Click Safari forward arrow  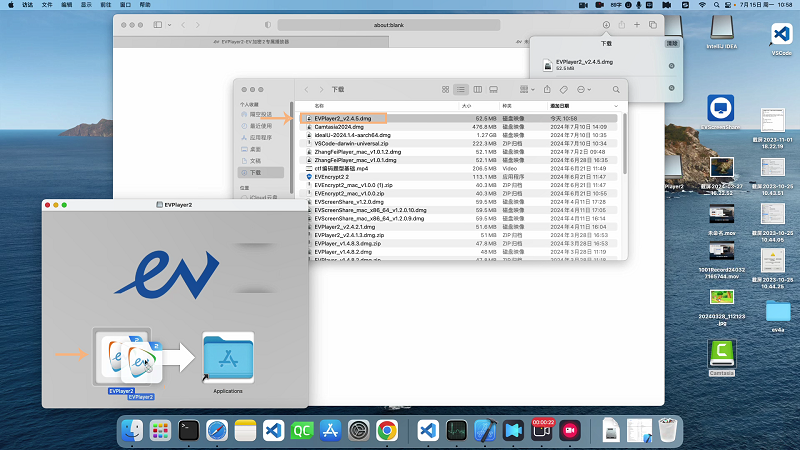pyautogui.click(x=198, y=24)
